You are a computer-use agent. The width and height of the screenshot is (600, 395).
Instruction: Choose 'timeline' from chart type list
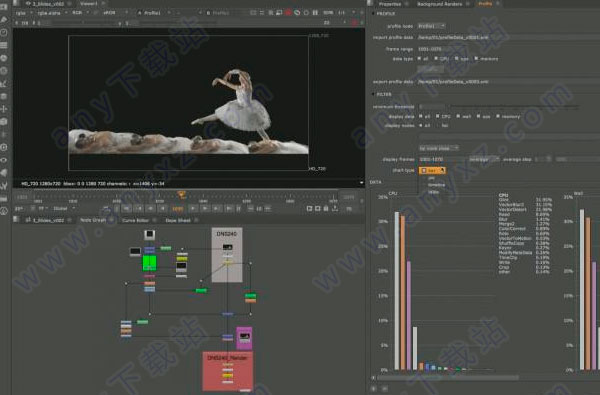[436, 185]
